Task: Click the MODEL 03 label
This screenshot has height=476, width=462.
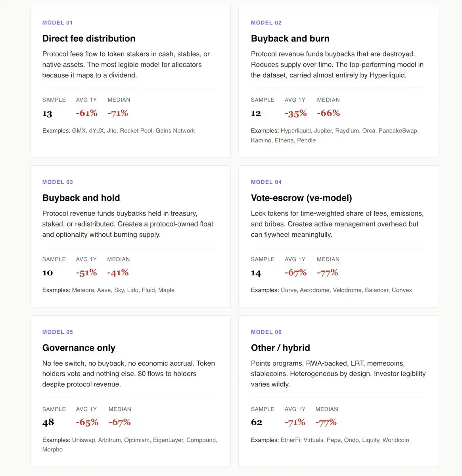Action: [58, 182]
